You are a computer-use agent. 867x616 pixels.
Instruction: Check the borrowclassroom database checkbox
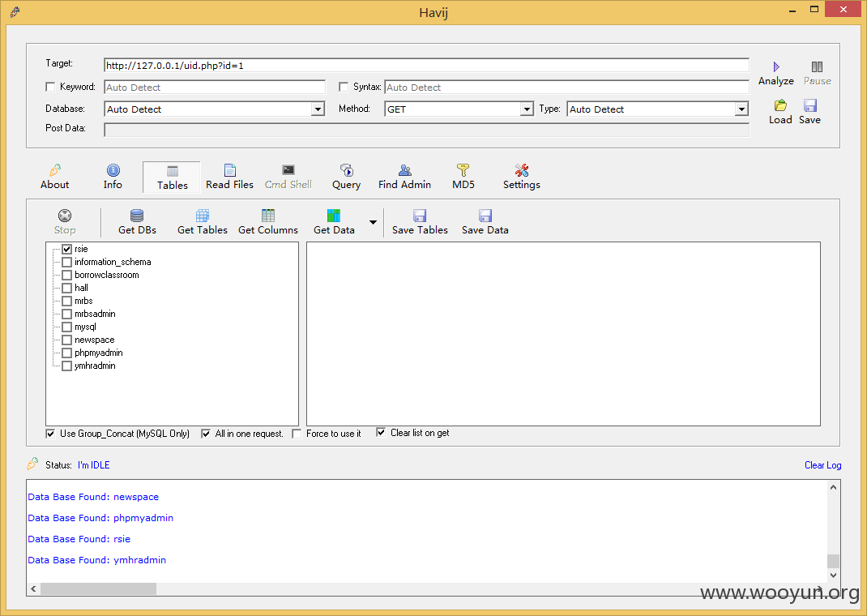pos(67,275)
